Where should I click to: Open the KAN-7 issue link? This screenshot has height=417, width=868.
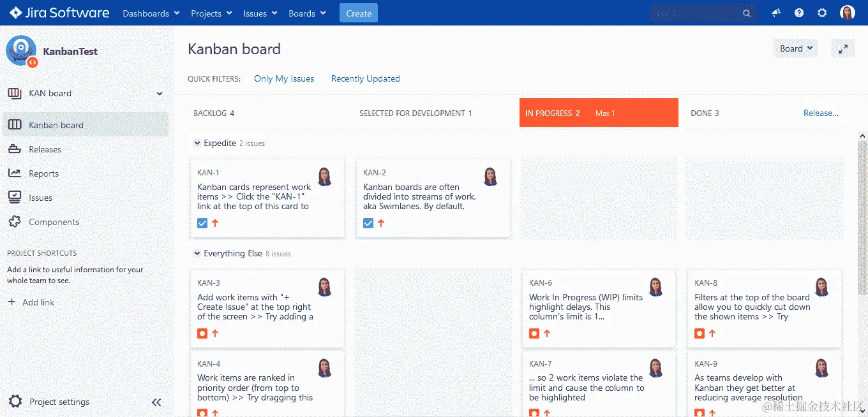(541, 364)
